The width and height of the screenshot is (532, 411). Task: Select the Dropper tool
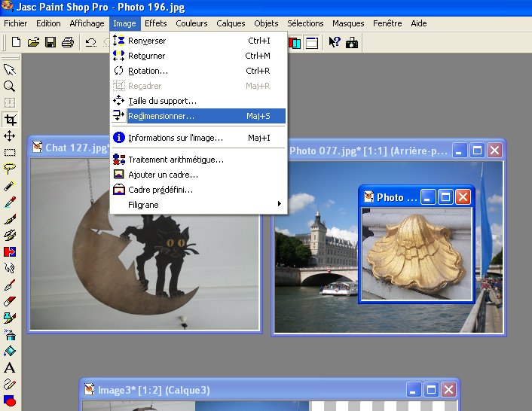[10, 202]
